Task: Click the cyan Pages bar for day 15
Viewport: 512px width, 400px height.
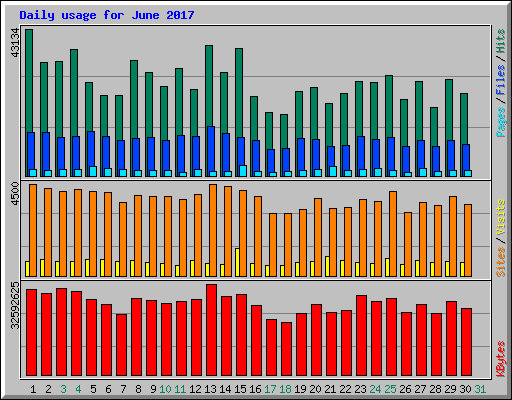Action: [243, 171]
